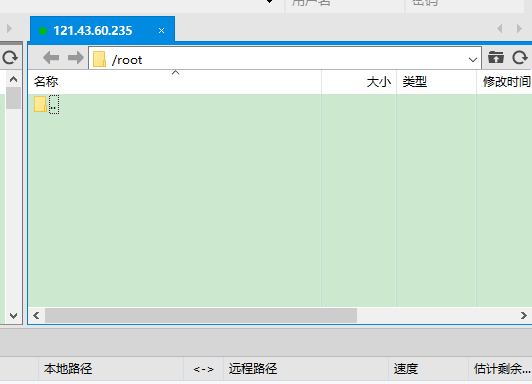The height and width of the screenshot is (384, 532).
Task: Go up to parent folder icon
Action: (496, 58)
